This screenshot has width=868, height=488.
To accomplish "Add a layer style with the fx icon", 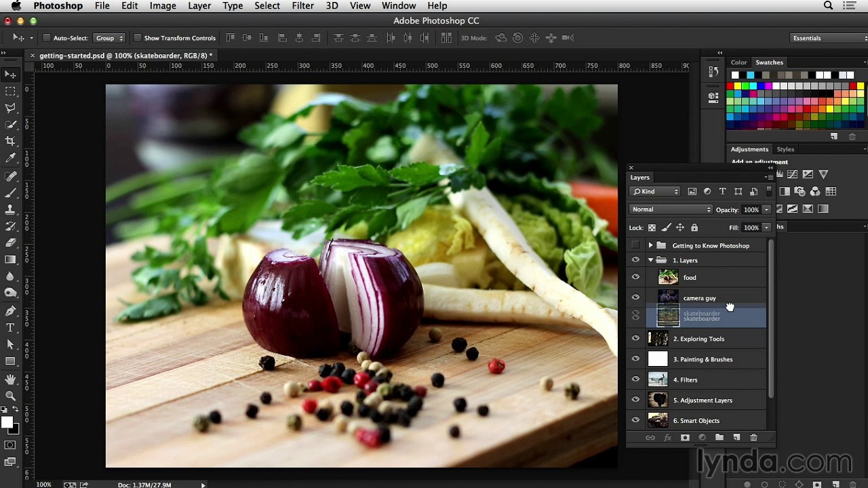I will pyautogui.click(x=667, y=438).
